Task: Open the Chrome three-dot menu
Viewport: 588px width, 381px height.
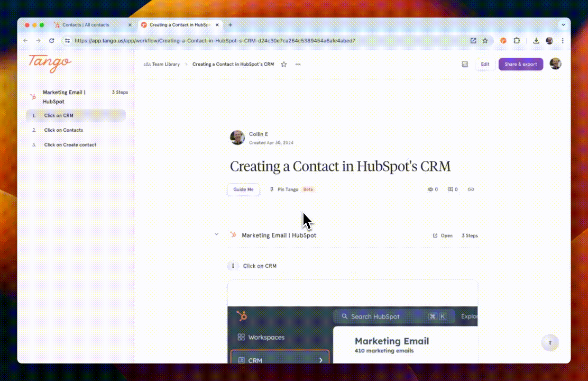Action: [x=563, y=41]
